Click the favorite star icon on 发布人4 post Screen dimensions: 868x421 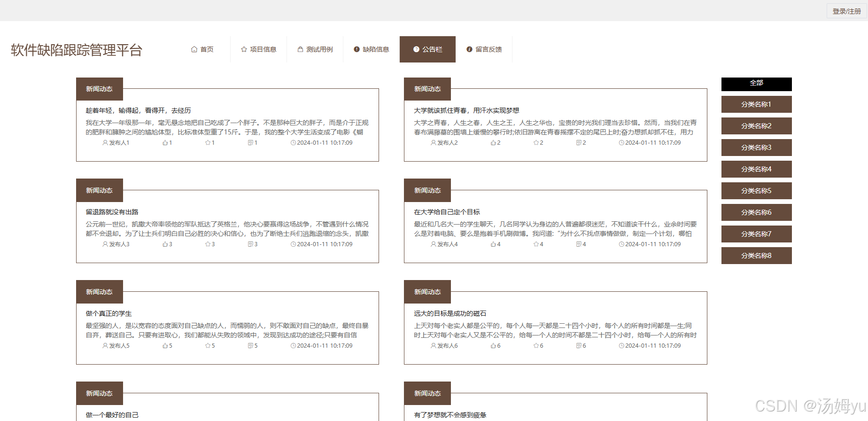pyautogui.click(x=536, y=244)
